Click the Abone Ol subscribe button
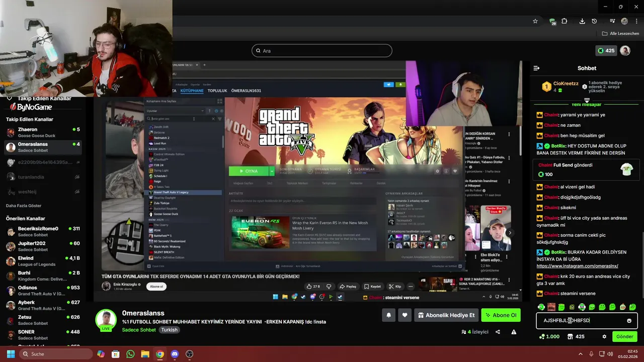 [x=501, y=315]
